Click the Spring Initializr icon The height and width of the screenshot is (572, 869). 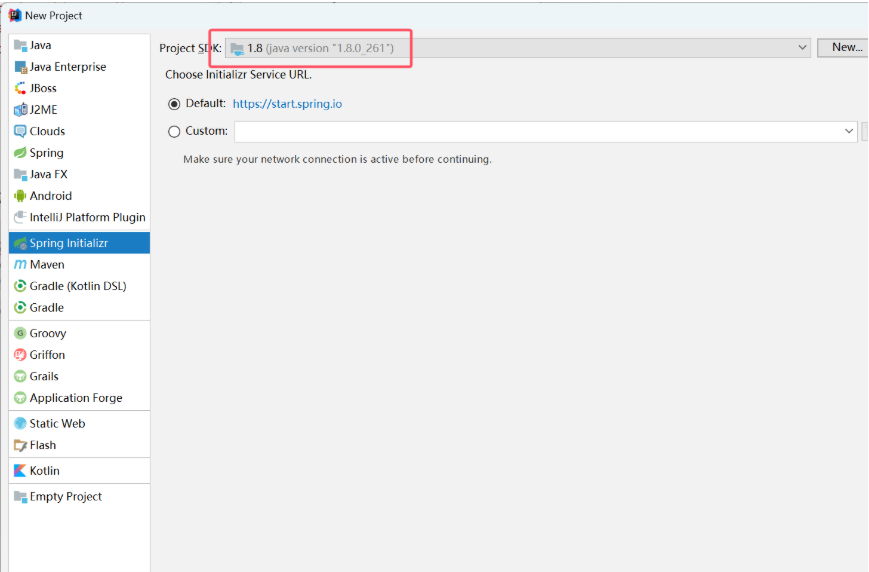coord(21,243)
